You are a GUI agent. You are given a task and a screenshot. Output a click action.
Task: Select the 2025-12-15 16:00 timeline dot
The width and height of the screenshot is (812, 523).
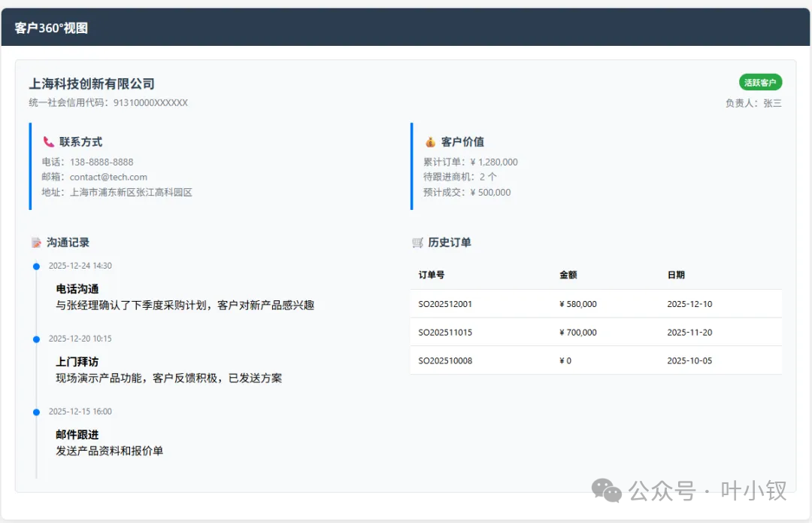pos(36,412)
